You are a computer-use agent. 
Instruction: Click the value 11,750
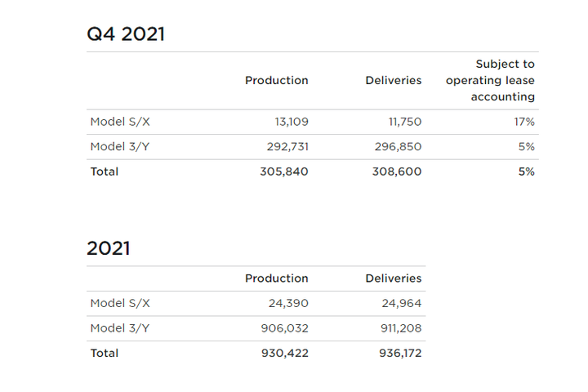[x=405, y=122]
